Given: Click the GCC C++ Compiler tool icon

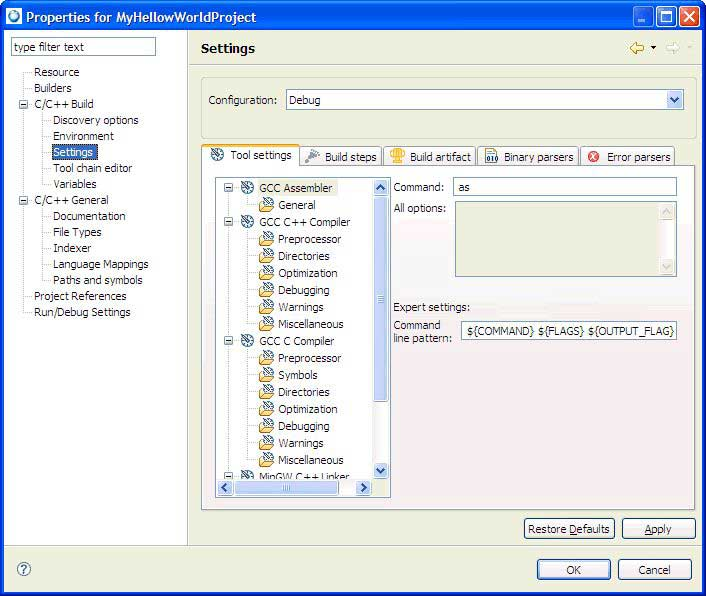Looking at the screenshot, I should click(247, 222).
